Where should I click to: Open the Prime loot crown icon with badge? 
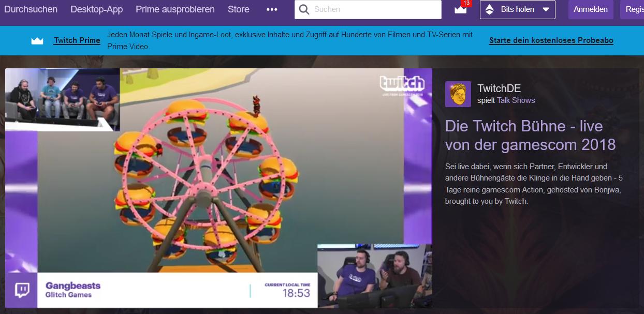pos(461,9)
